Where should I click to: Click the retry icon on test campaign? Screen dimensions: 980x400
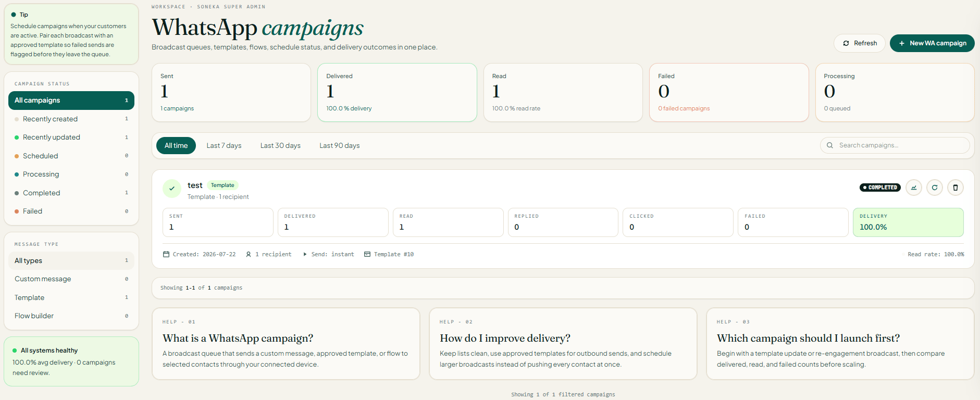point(935,187)
